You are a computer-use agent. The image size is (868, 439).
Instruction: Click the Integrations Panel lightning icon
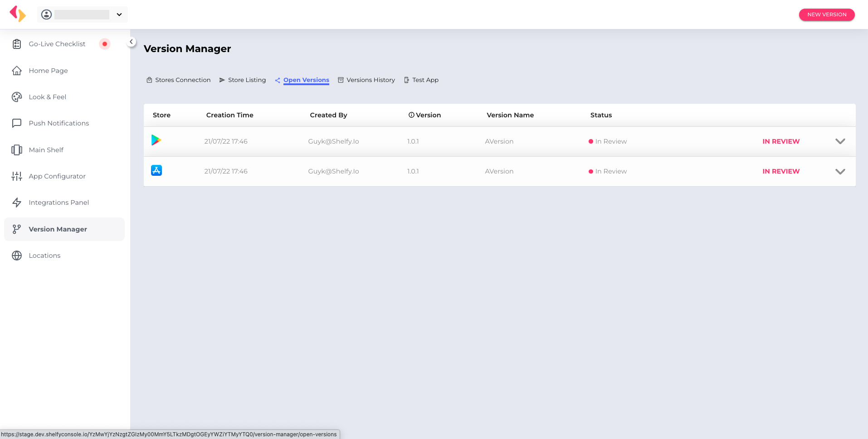[17, 203]
